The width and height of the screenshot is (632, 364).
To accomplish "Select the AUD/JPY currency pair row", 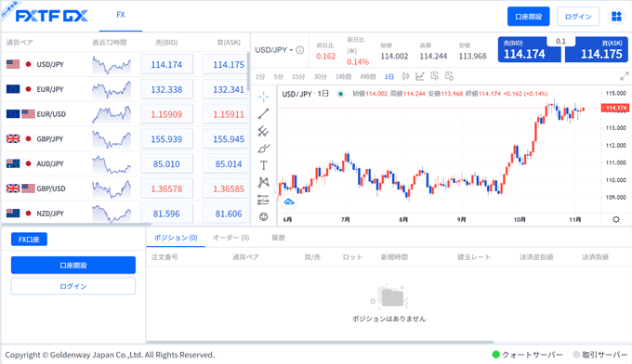I will (125, 163).
